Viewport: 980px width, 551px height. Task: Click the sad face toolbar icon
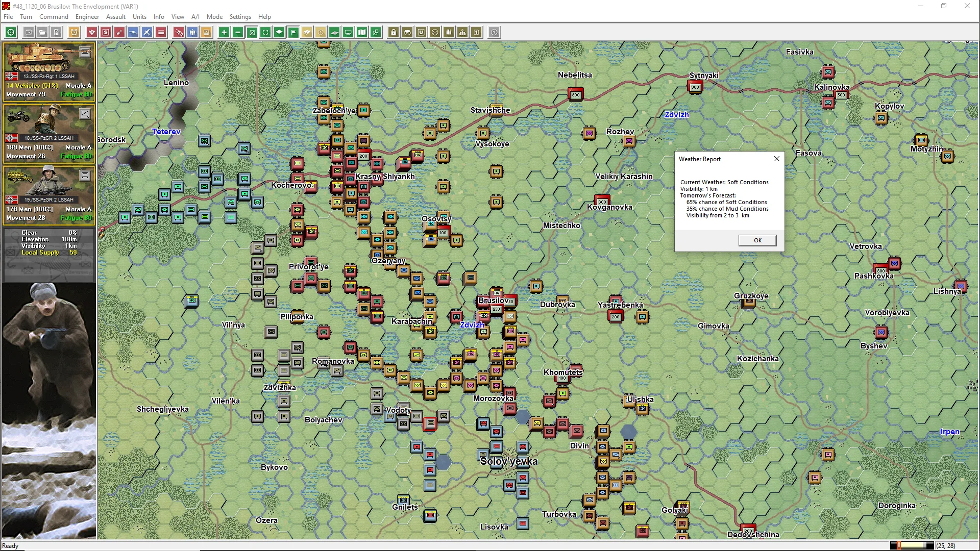pyautogui.click(x=435, y=32)
